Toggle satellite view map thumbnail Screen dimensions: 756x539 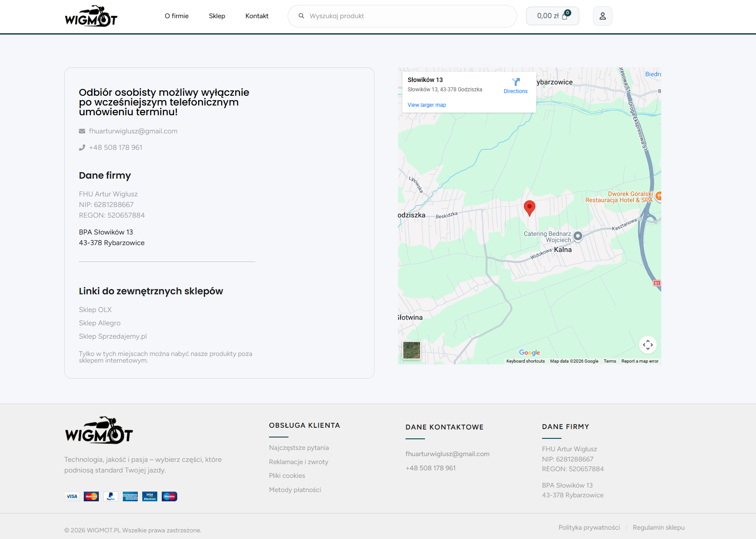coord(411,350)
